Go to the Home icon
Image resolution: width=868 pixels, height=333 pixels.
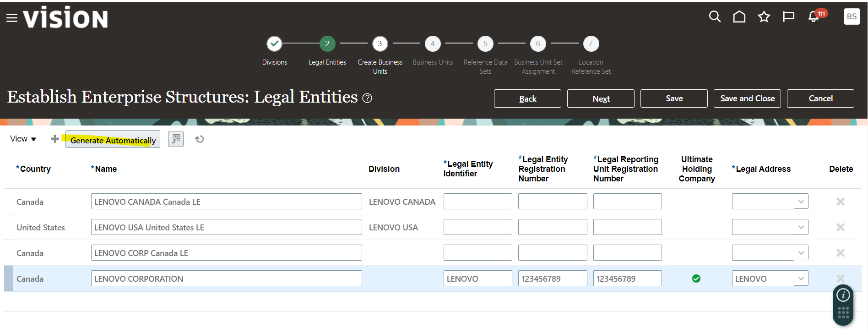tap(739, 17)
